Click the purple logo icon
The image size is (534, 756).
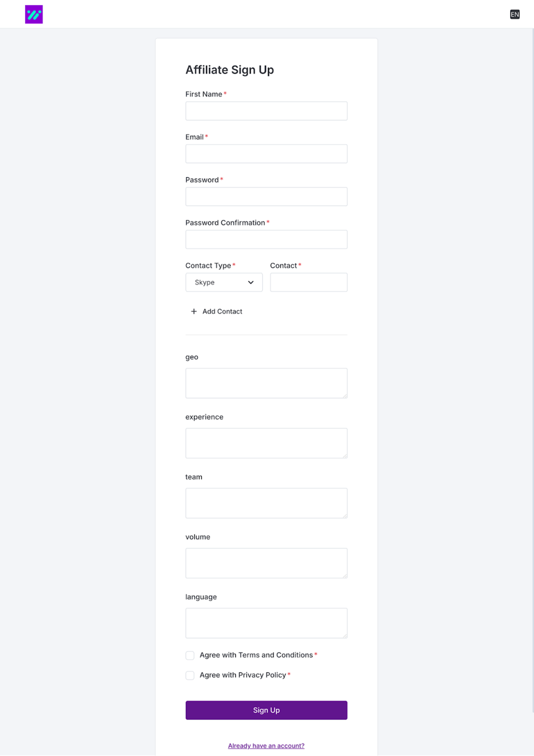pyautogui.click(x=34, y=14)
